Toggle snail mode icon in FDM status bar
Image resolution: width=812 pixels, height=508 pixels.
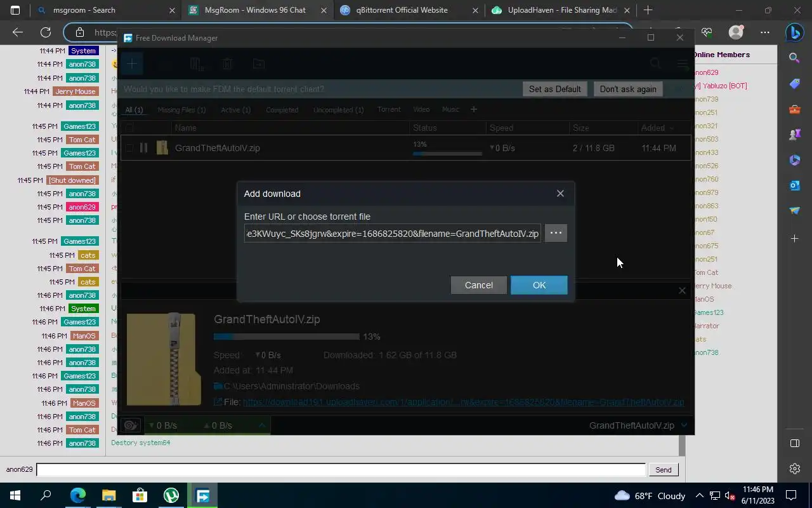[x=131, y=425]
